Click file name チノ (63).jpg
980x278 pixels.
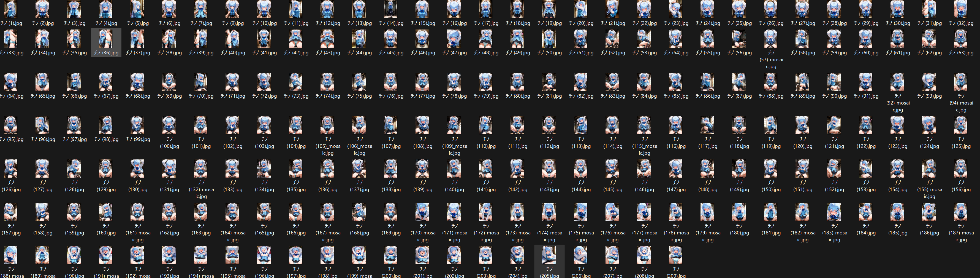coord(961,53)
